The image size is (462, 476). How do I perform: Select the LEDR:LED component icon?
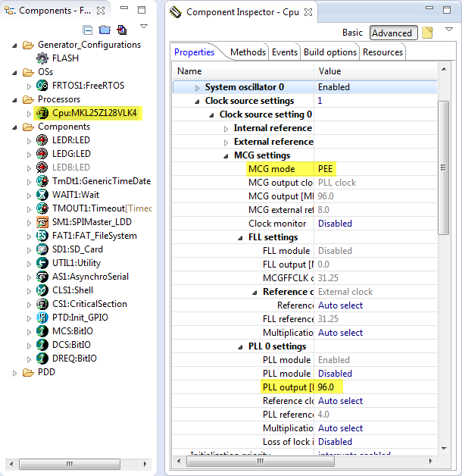[x=43, y=140]
